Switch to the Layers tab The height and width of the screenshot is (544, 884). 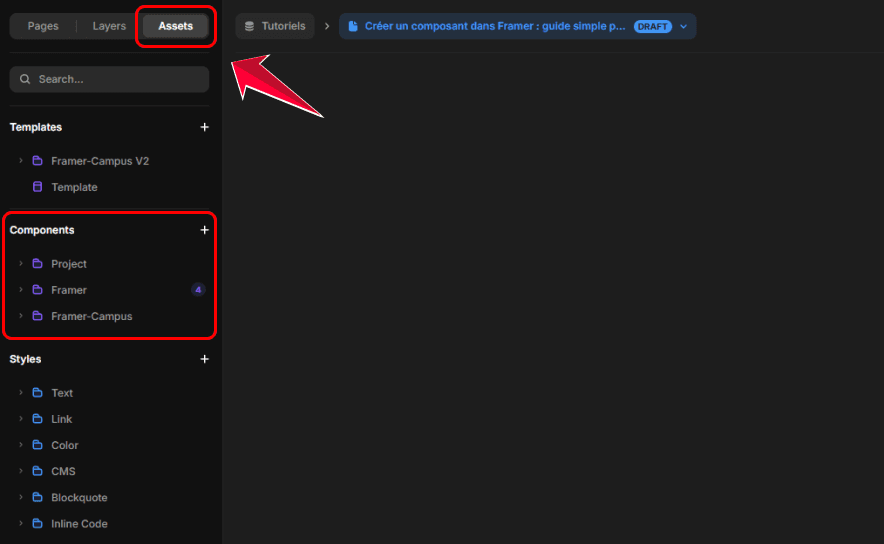coord(109,26)
